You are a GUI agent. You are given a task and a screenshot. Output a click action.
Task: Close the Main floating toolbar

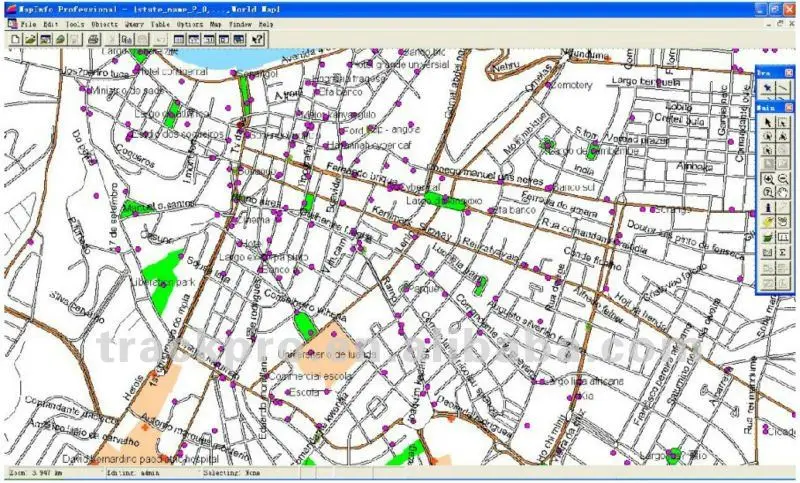point(789,105)
